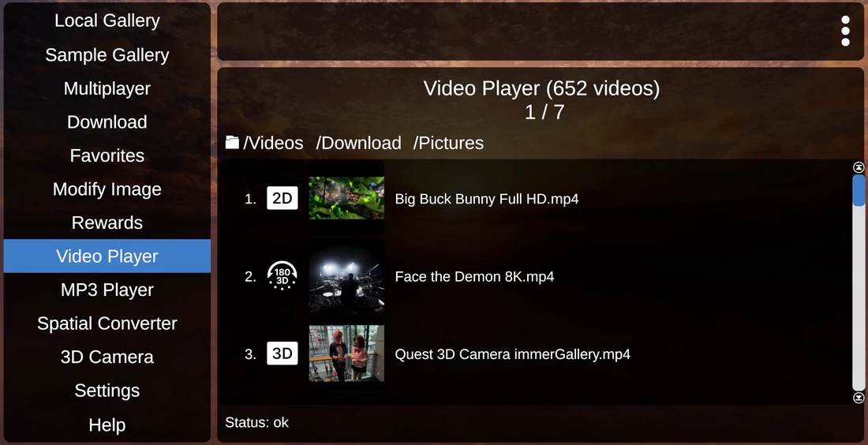Click the 180 3D format icon
This screenshot has width=868, height=445.
pos(282,275)
